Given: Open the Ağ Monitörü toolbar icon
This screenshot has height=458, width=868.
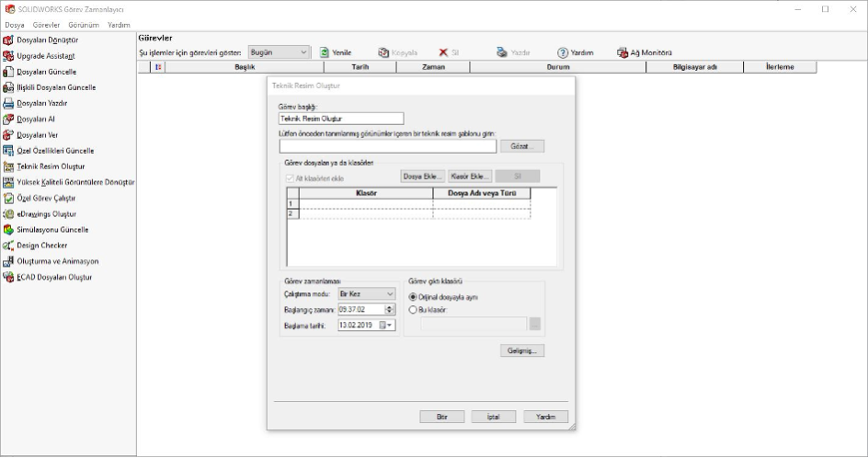Looking at the screenshot, I should pyautogui.click(x=622, y=53).
